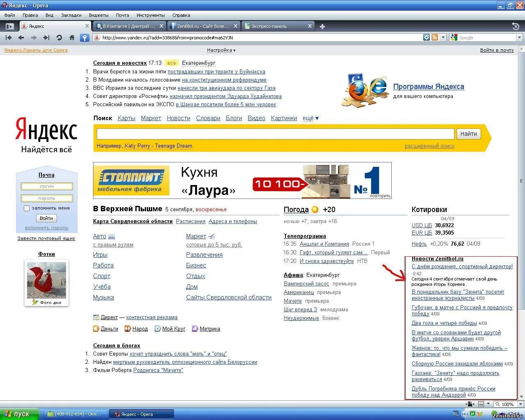Click the orange RSS feed icon

tap(434, 37)
